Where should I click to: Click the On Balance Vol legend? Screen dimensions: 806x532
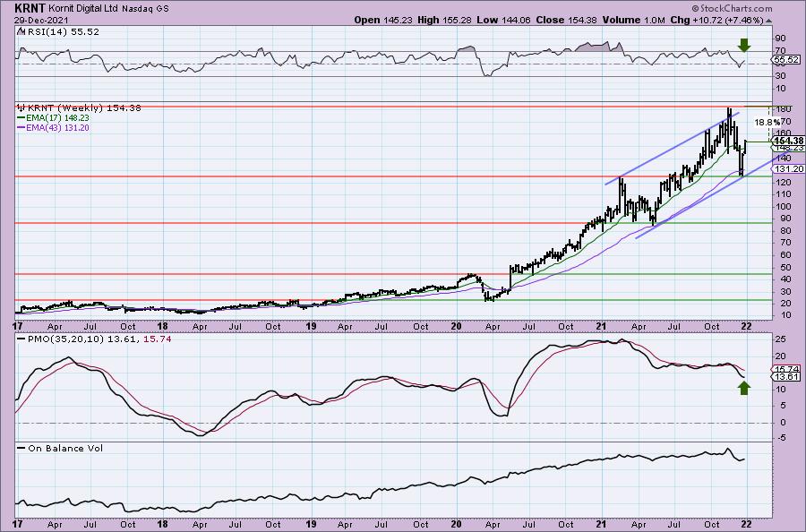[65, 448]
